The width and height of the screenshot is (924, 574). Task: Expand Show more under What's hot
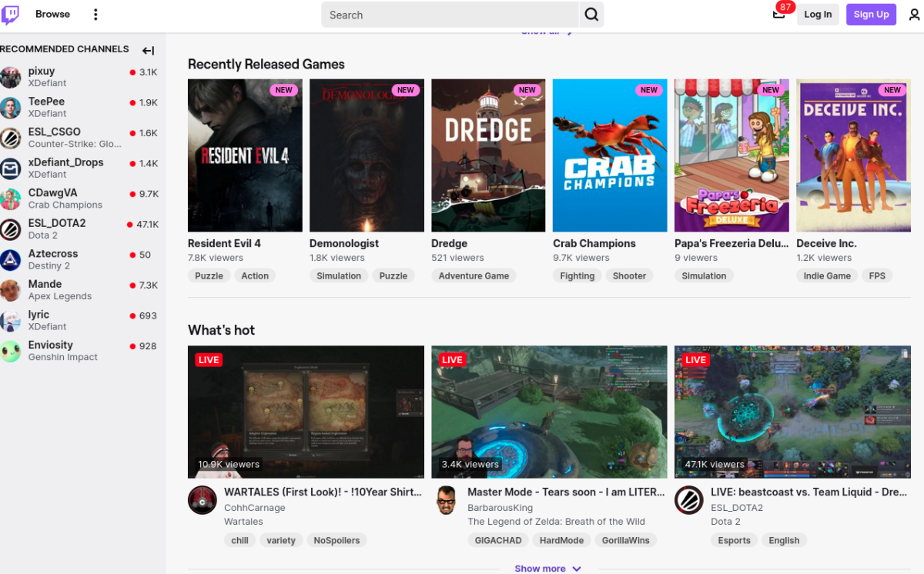(x=547, y=569)
